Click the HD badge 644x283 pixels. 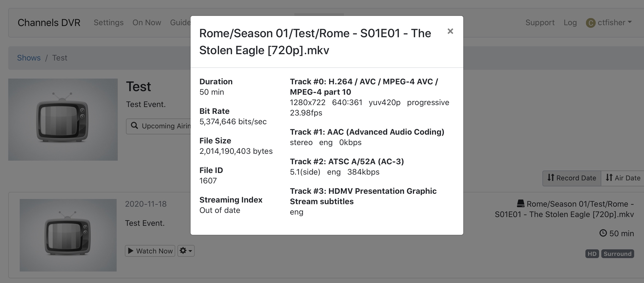tap(592, 254)
